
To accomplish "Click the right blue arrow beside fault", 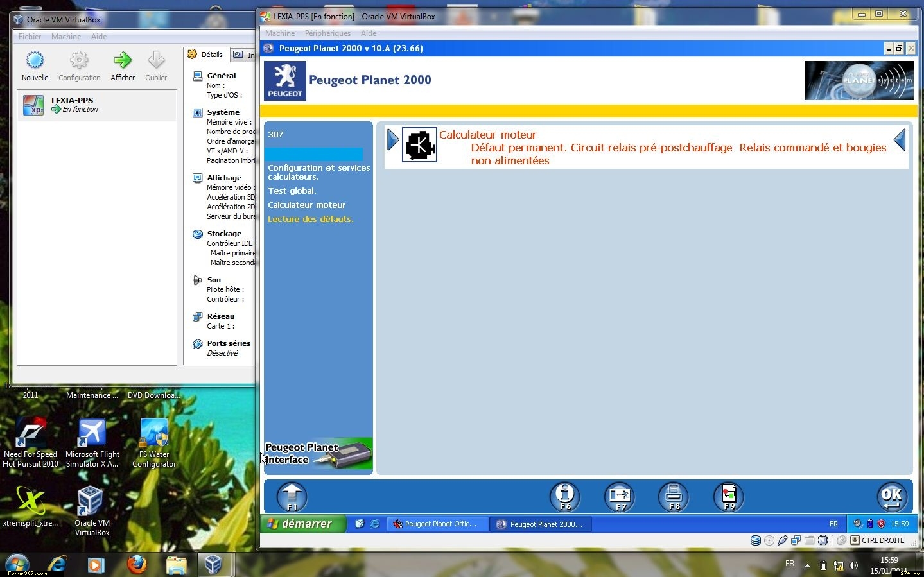I will pyautogui.click(x=900, y=140).
